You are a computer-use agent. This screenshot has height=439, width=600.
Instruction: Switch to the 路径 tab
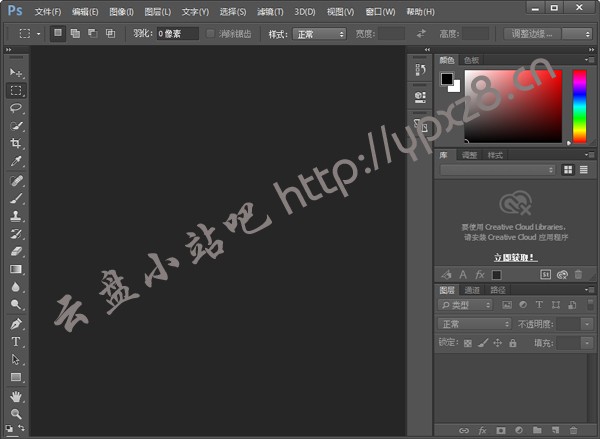pyautogui.click(x=497, y=290)
